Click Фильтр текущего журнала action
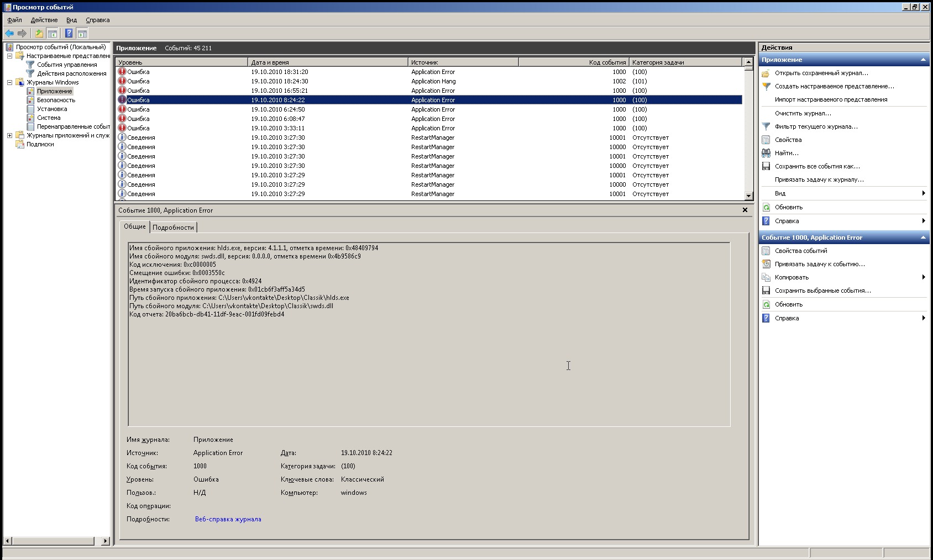Viewport: 933px width, 560px height. pyautogui.click(x=816, y=126)
